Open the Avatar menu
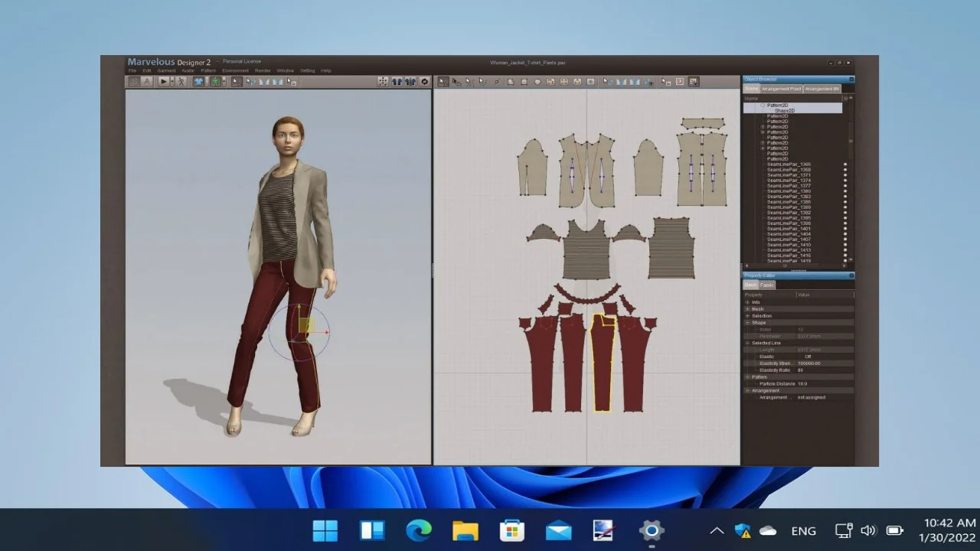 pos(188,70)
